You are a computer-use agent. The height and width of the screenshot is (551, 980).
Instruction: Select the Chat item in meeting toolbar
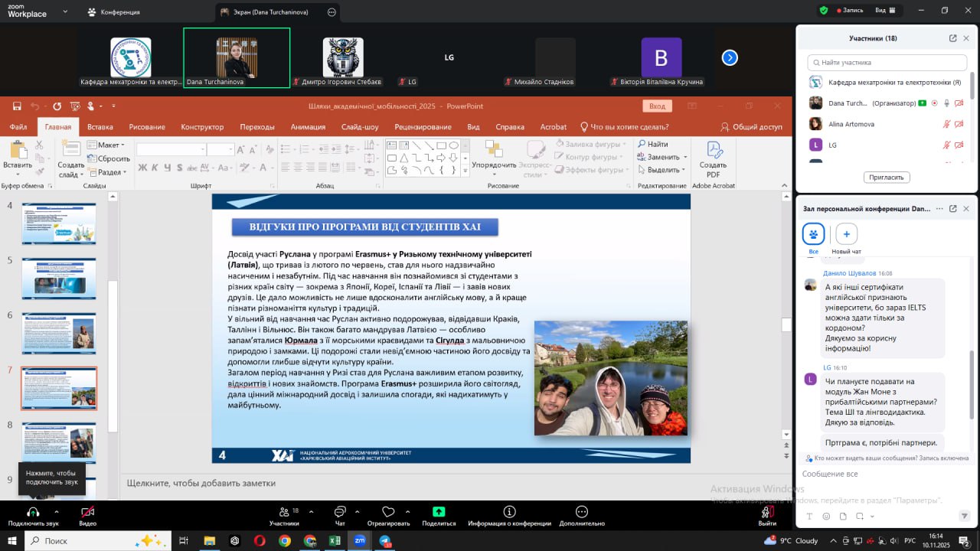point(340,511)
